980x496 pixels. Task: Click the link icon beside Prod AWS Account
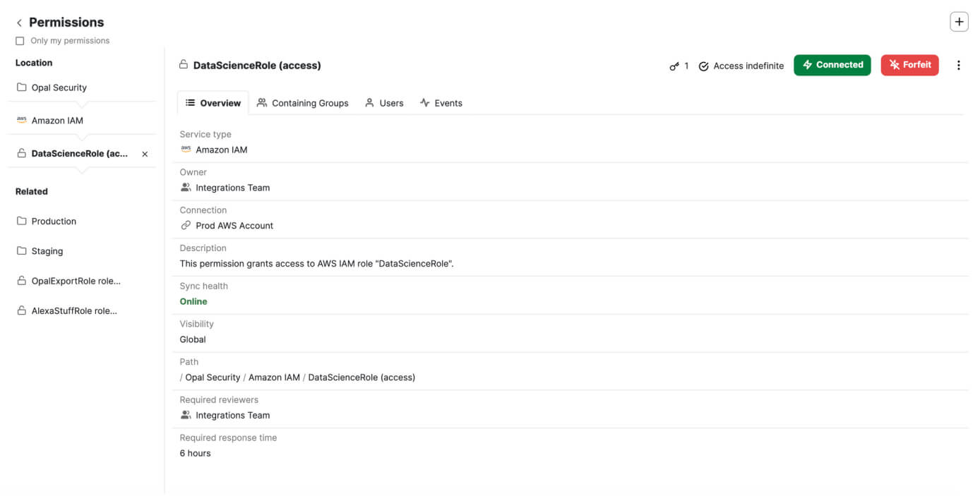[x=186, y=225]
